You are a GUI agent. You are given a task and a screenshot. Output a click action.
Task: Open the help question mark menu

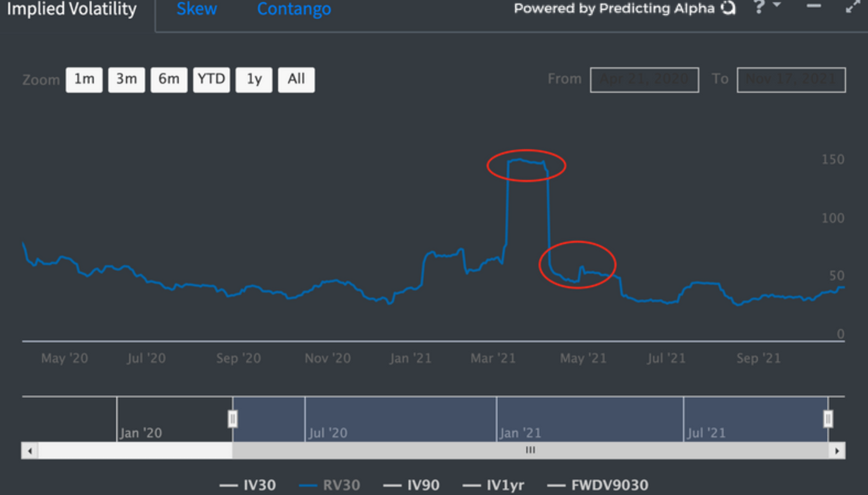click(759, 7)
